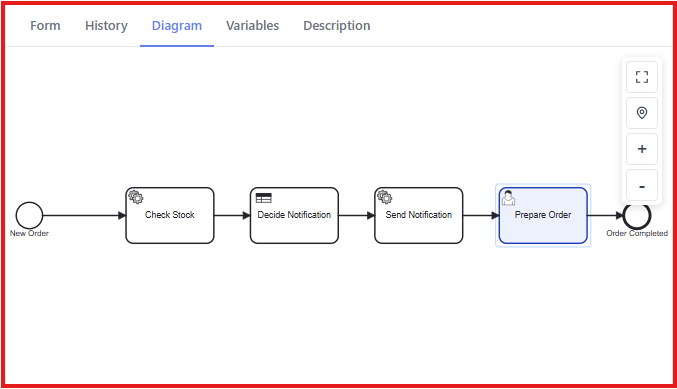Click the table icon on Decide Notification
This screenshot has height=389, width=677.
(263, 198)
